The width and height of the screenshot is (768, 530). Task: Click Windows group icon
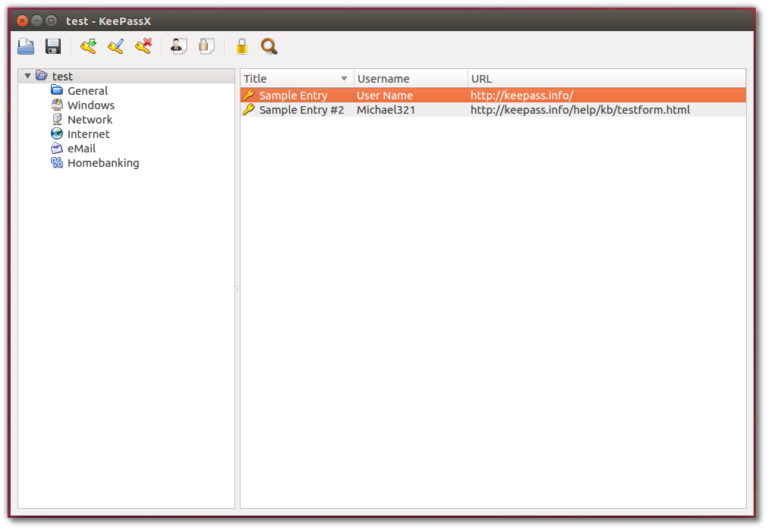tap(57, 105)
